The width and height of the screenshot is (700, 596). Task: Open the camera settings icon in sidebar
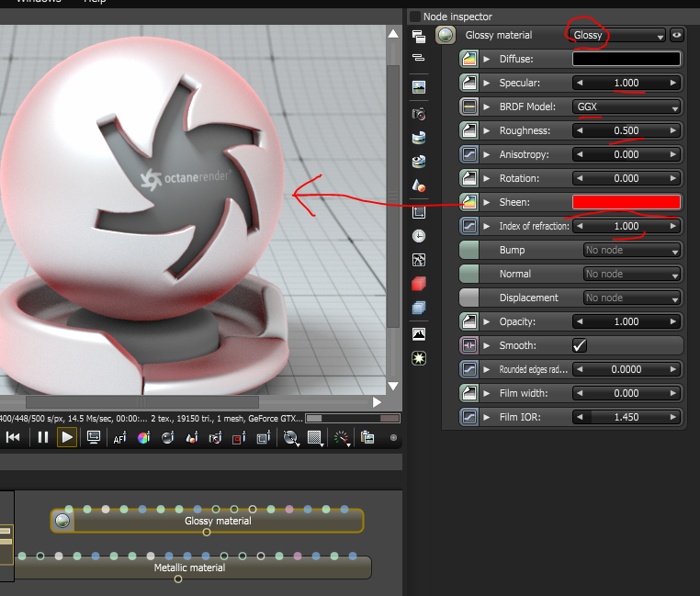pos(419,114)
